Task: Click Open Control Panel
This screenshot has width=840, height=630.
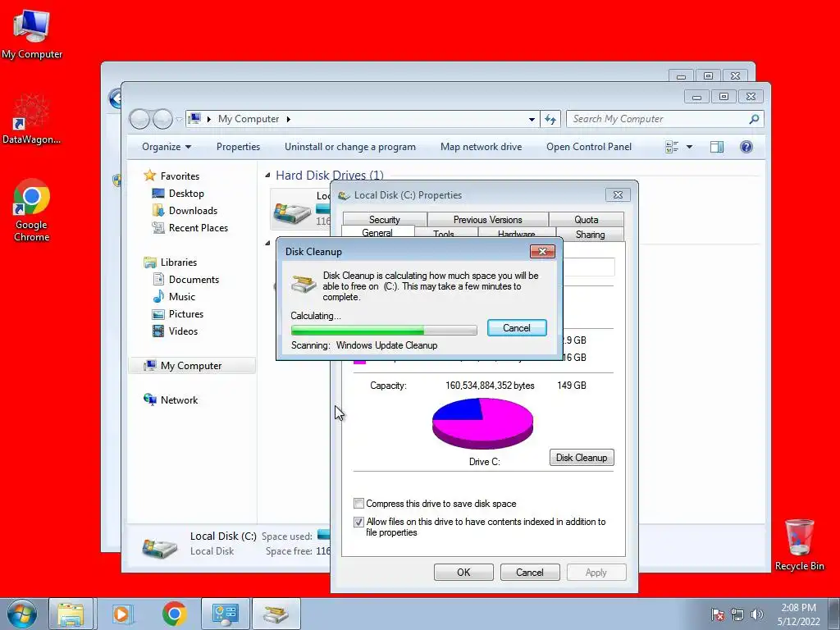Action: pos(589,147)
